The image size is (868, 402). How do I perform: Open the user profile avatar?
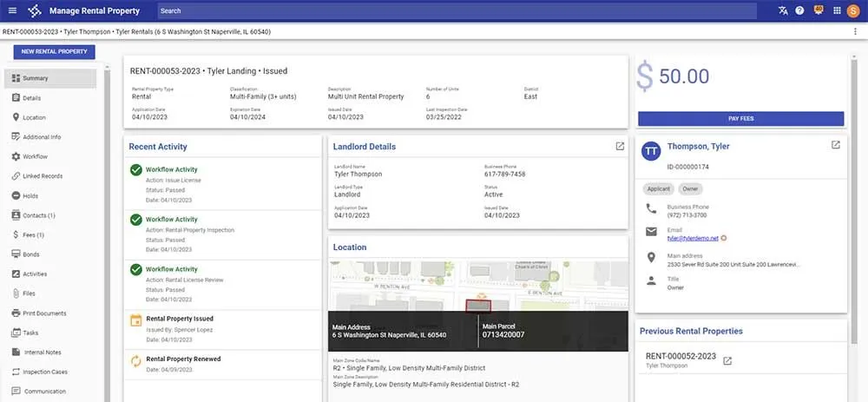(x=854, y=11)
